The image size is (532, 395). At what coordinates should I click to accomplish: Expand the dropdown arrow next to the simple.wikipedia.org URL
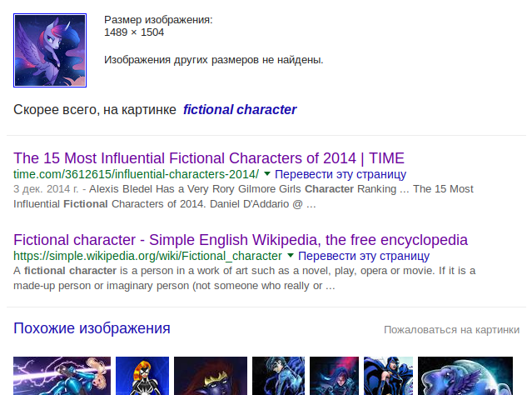291,255
